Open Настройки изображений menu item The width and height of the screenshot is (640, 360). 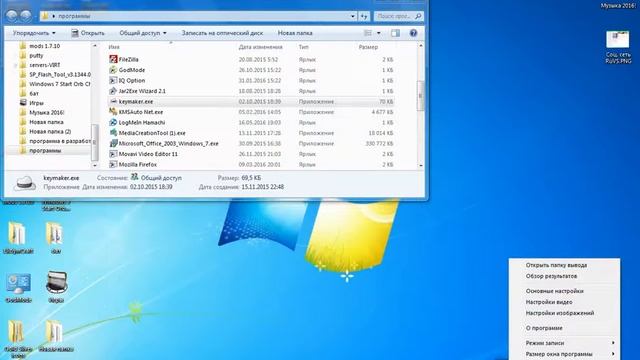(x=560, y=313)
